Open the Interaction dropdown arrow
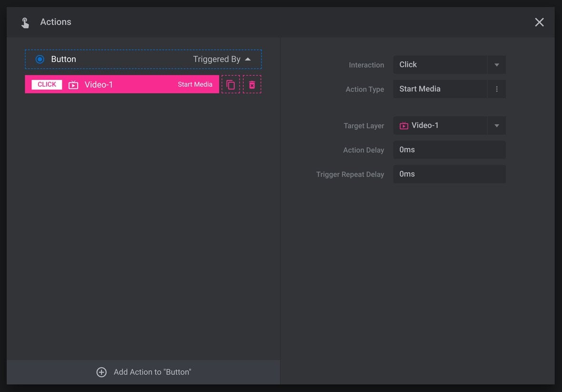The width and height of the screenshot is (562, 392). pos(497,65)
